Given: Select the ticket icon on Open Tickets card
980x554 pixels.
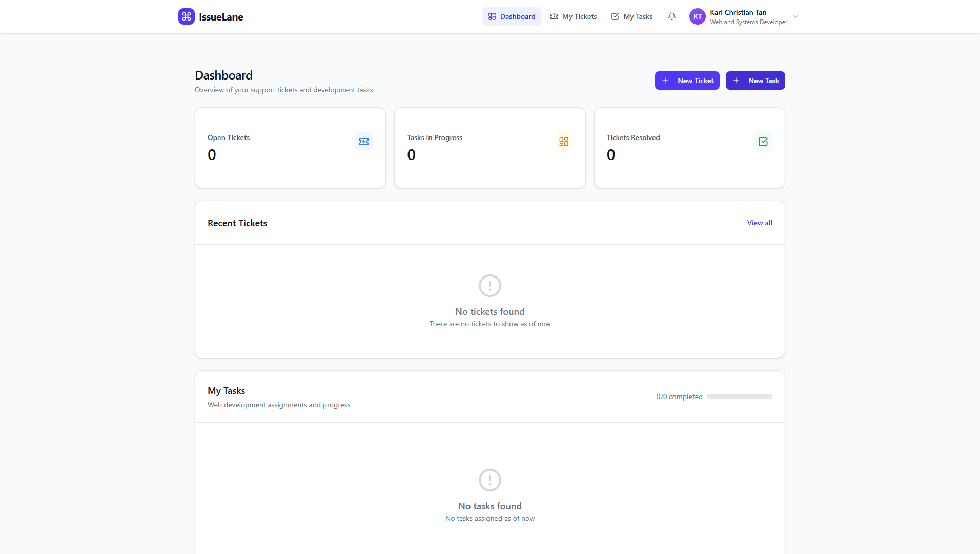Looking at the screenshot, I should tap(363, 141).
